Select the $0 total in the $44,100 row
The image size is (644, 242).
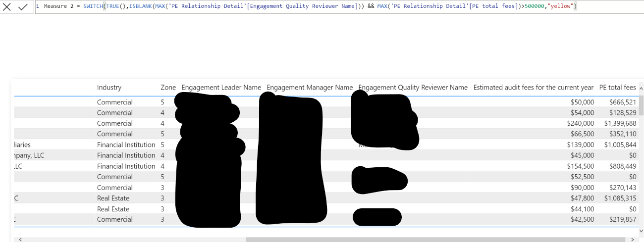coord(633,209)
